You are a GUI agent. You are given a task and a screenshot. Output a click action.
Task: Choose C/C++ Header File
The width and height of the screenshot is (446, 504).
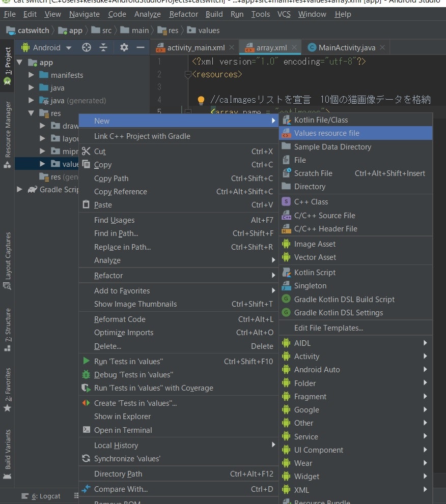pyautogui.click(x=355, y=228)
